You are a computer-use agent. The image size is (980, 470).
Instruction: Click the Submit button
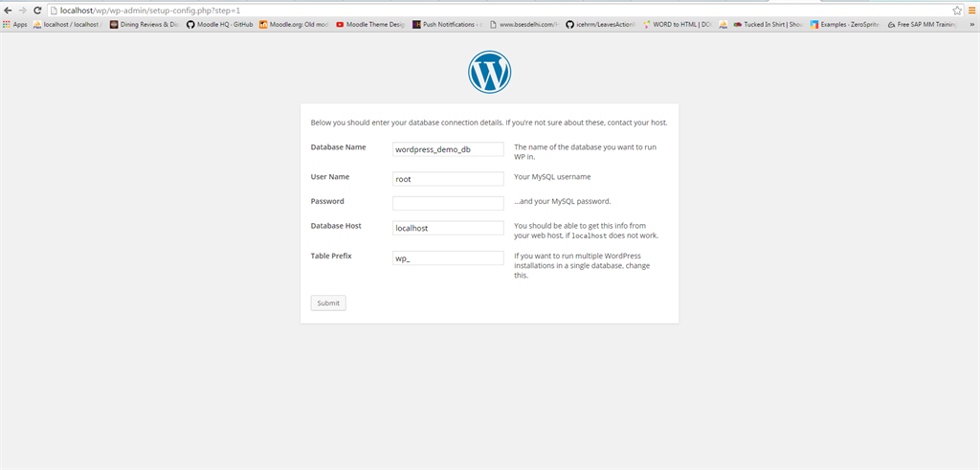pos(328,303)
